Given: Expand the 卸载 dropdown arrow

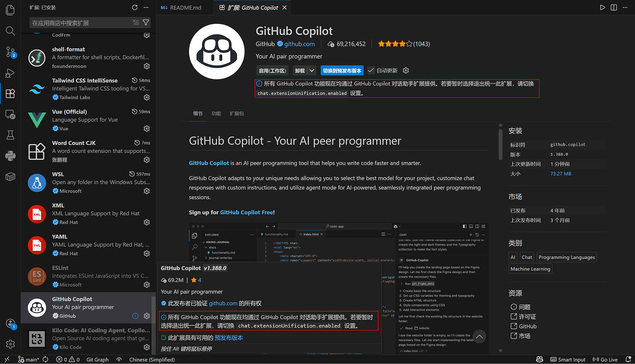Looking at the screenshot, I should point(312,70).
